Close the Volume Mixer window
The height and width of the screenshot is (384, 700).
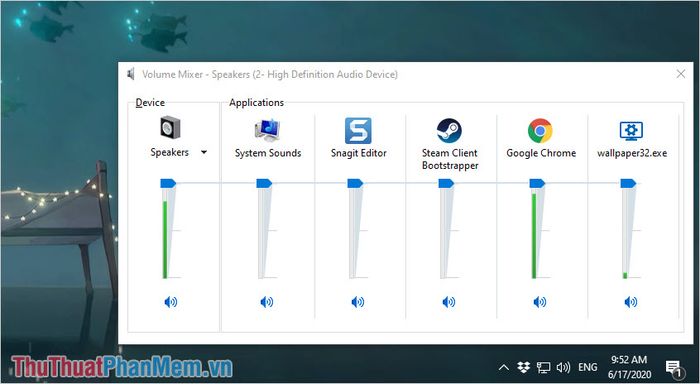[x=681, y=74]
